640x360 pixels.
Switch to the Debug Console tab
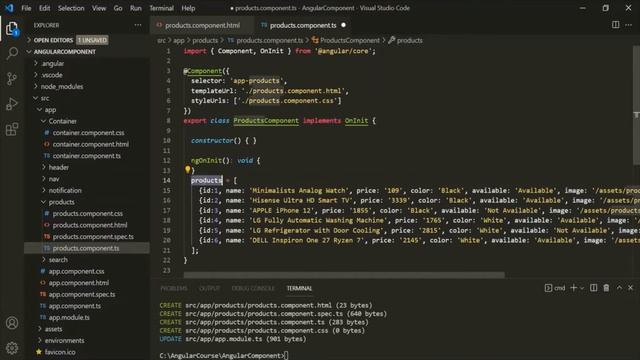tap(253, 288)
